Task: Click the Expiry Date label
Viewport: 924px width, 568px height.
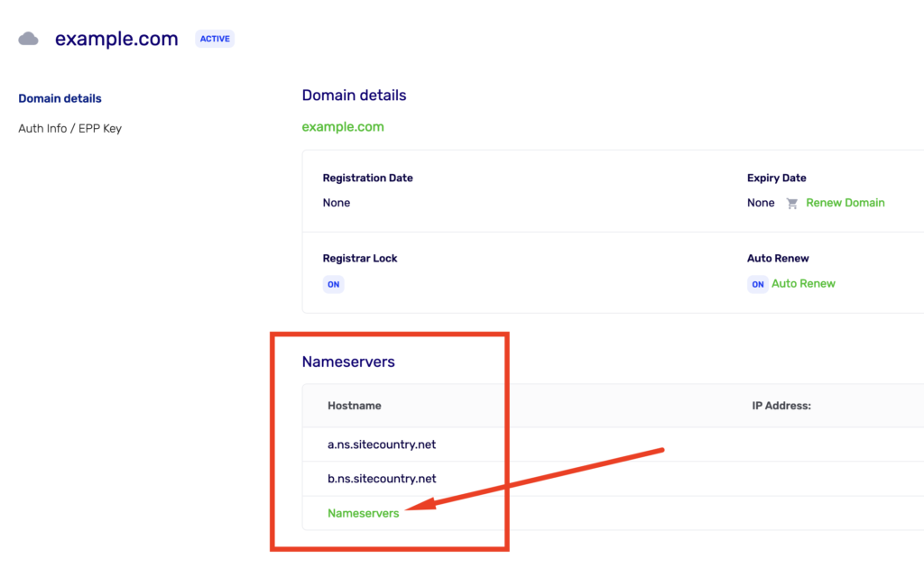Action: coord(777,178)
